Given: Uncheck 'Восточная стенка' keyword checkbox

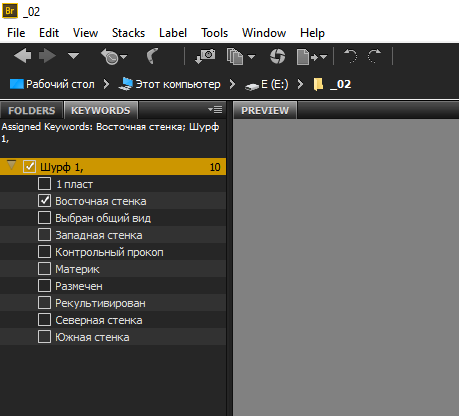Looking at the screenshot, I should pyautogui.click(x=44, y=201).
